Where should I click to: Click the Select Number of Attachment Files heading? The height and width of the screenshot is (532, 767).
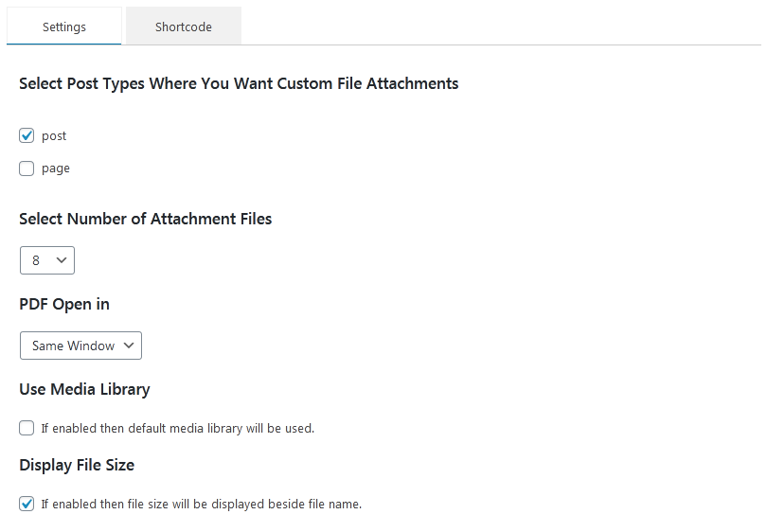tap(145, 219)
